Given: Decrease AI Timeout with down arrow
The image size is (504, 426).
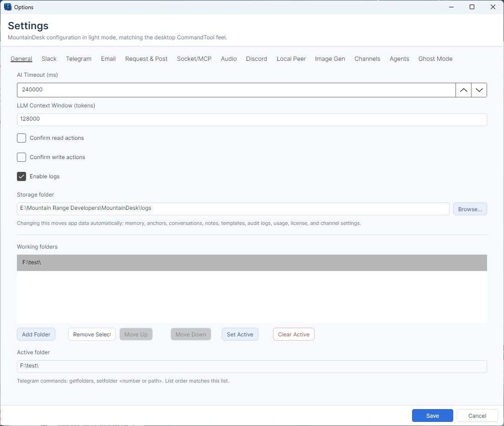Looking at the screenshot, I should point(479,90).
